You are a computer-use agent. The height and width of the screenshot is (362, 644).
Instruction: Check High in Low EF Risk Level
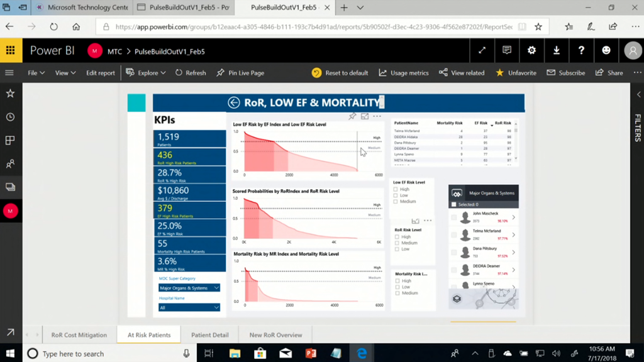coord(396,189)
